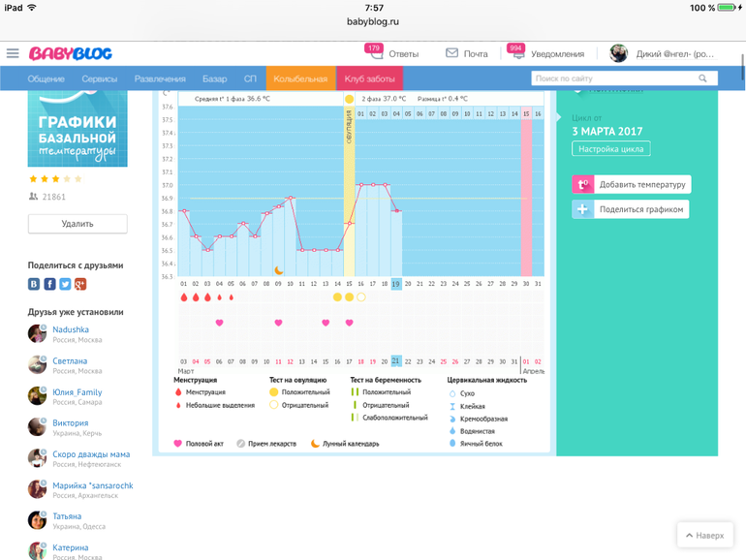Image resolution: width=746 pixels, height=560 pixels.
Task: Open Ответы with 179 badge
Action: click(x=392, y=53)
